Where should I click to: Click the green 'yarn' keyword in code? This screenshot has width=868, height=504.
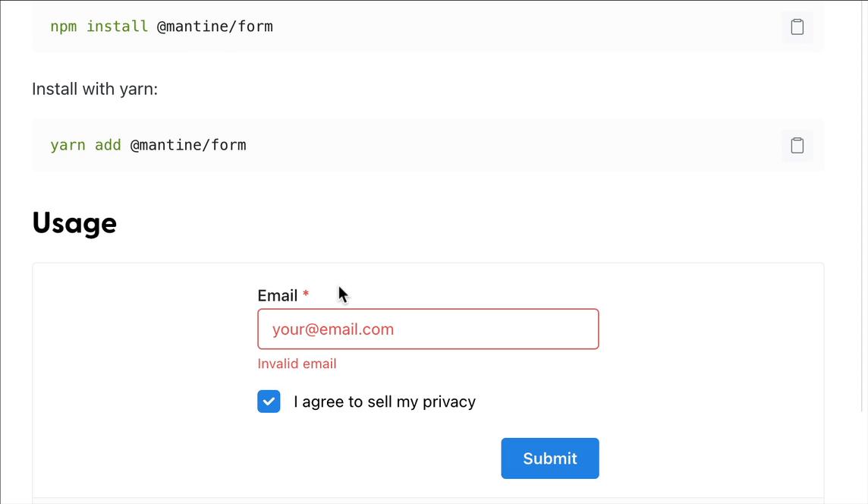click(68, 145)
